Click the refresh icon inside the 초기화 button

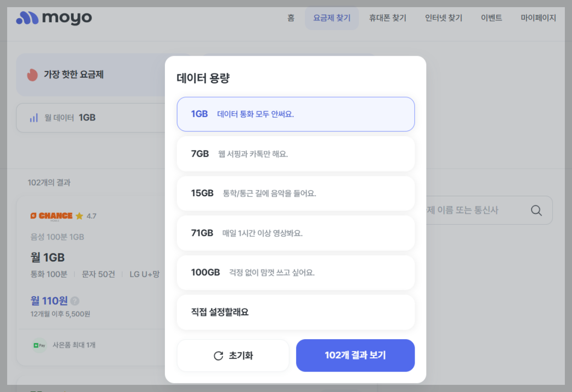218,355
